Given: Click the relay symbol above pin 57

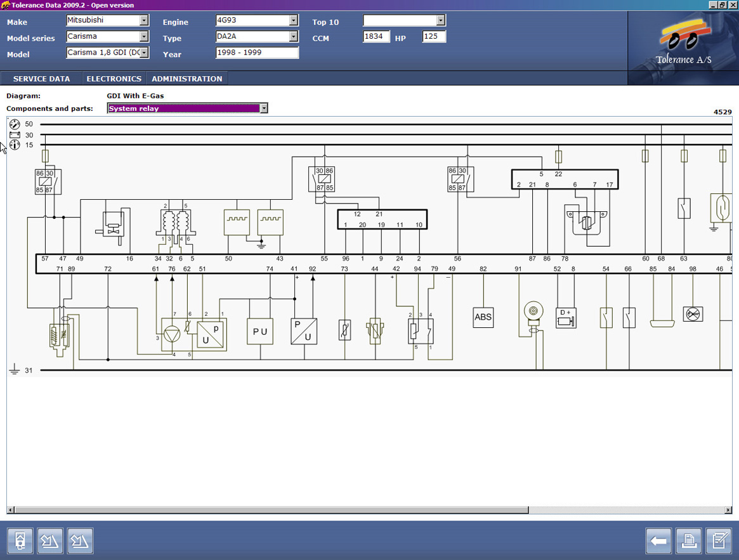Looking at the screenshot, I should point(48,182).
